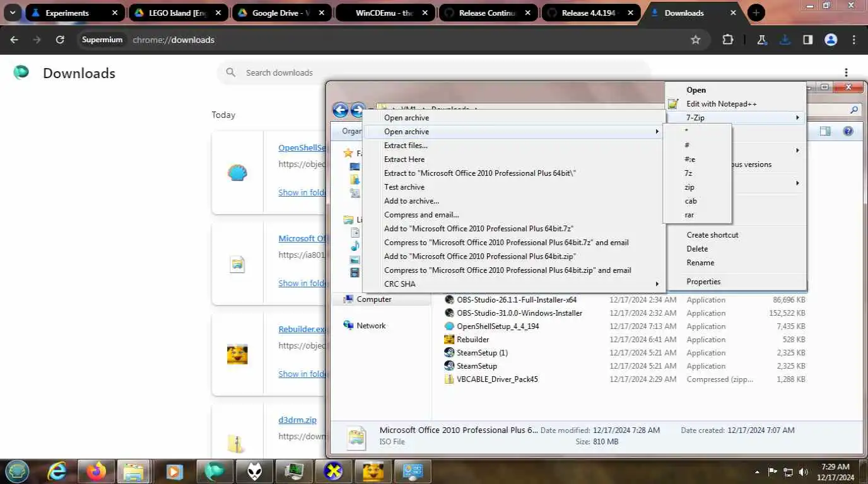Open Internet Explorer from the taskbar

[57, 471]
